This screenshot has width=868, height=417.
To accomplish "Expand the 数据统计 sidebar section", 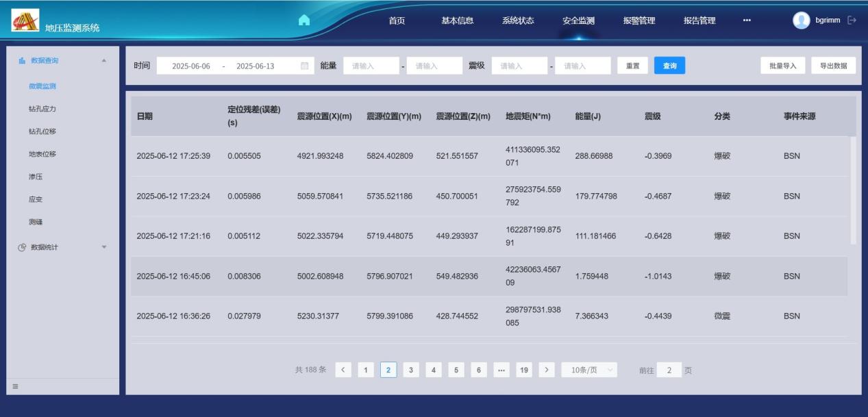I will point(103,247).
